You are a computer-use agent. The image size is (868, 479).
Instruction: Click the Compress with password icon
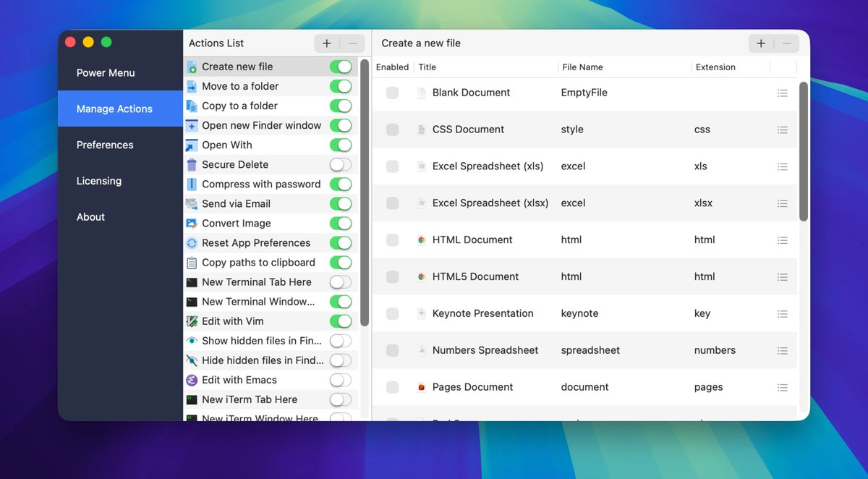[x=192, y=185]
